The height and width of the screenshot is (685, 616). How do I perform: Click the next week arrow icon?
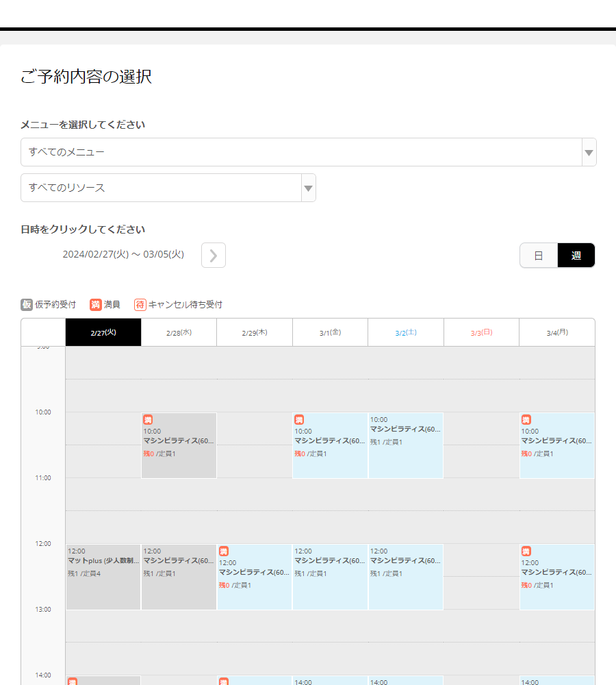click(x=213, y=255)
